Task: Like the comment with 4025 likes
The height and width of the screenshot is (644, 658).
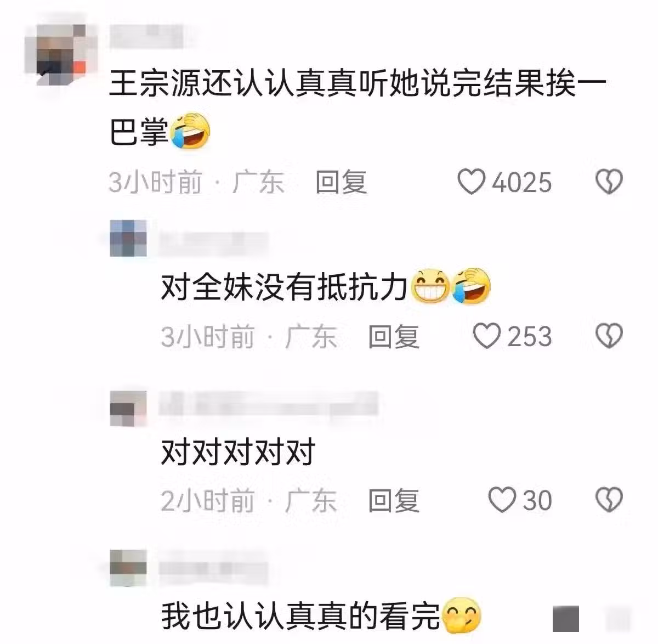Action: (x=472, y=182)
